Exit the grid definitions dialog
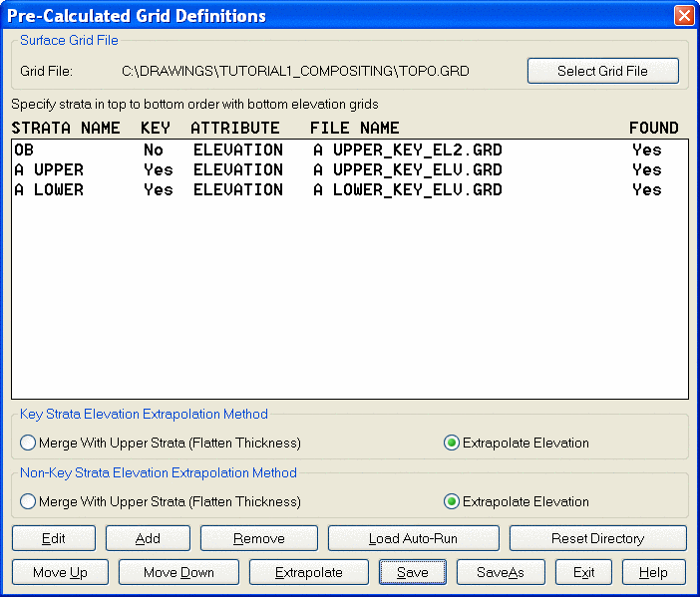Viewport: 700px width, 597px height. [x=583, y=572]
